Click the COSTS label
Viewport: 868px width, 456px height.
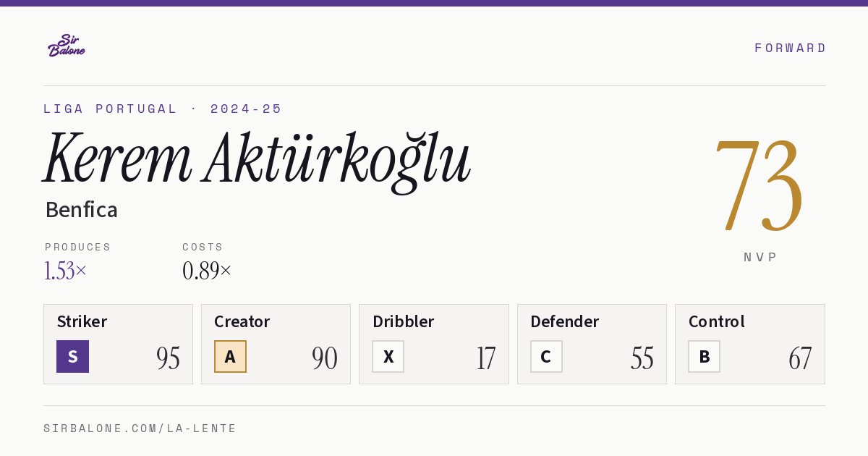203,247
